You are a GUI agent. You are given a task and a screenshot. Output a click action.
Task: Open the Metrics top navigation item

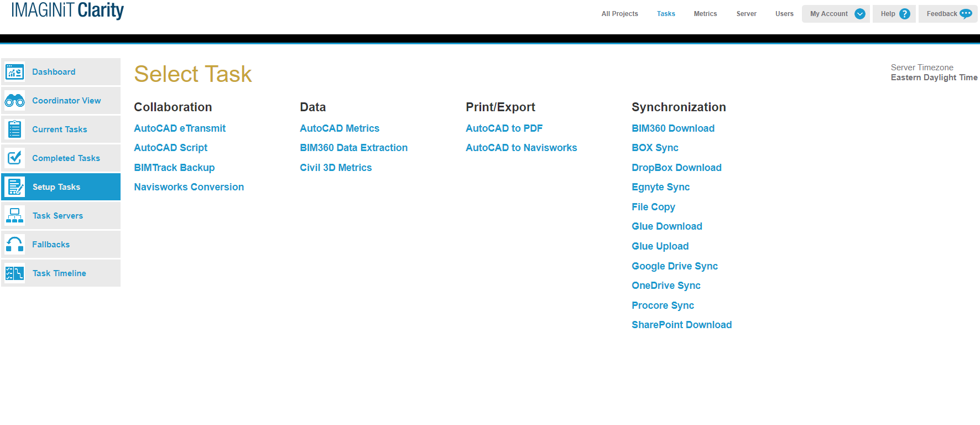pyautogui.click(x=705, y=14)
